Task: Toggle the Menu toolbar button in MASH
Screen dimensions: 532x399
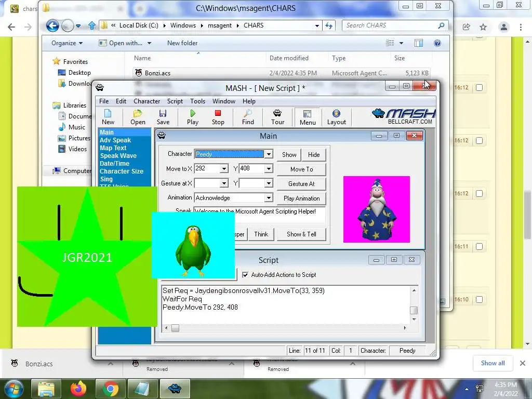Action: pos(308,117)
